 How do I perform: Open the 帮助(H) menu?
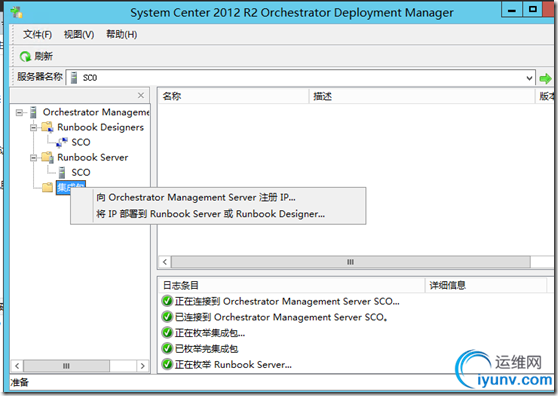[121, 35]
